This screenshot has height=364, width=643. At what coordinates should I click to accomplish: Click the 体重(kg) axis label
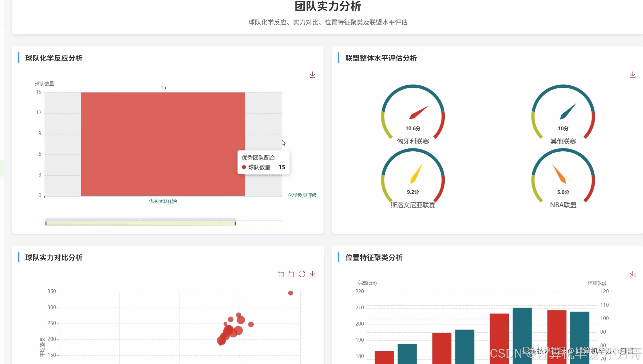tap(597, 283)
